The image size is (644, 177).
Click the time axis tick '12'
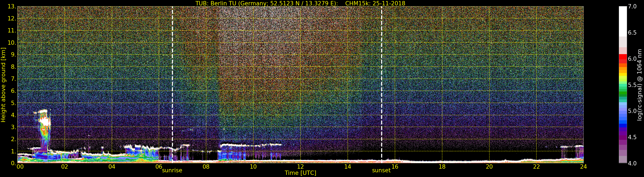click(300, 166)
